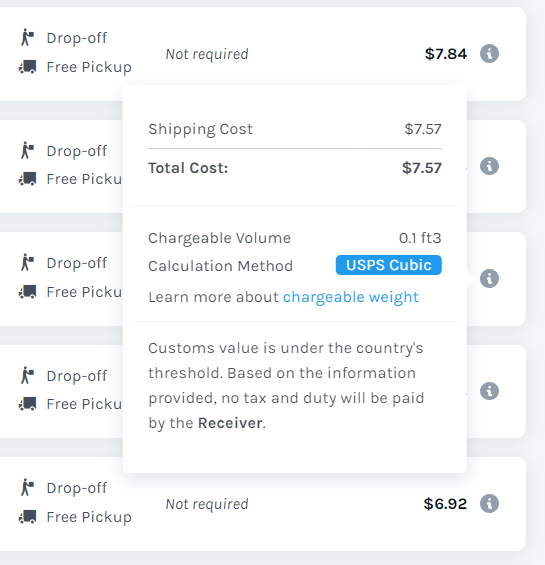Click walking courier icon in first row

point(27,37)
